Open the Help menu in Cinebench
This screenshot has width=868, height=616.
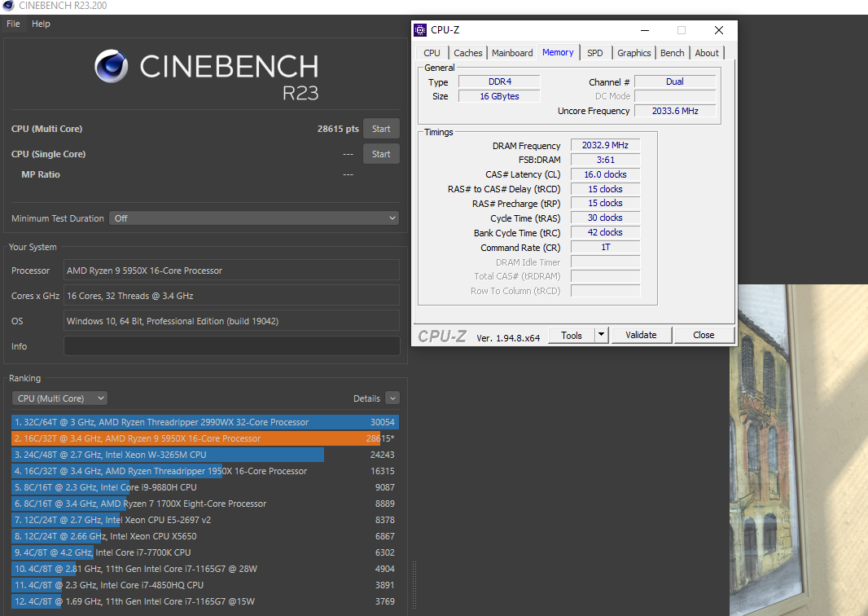[41, 24]
